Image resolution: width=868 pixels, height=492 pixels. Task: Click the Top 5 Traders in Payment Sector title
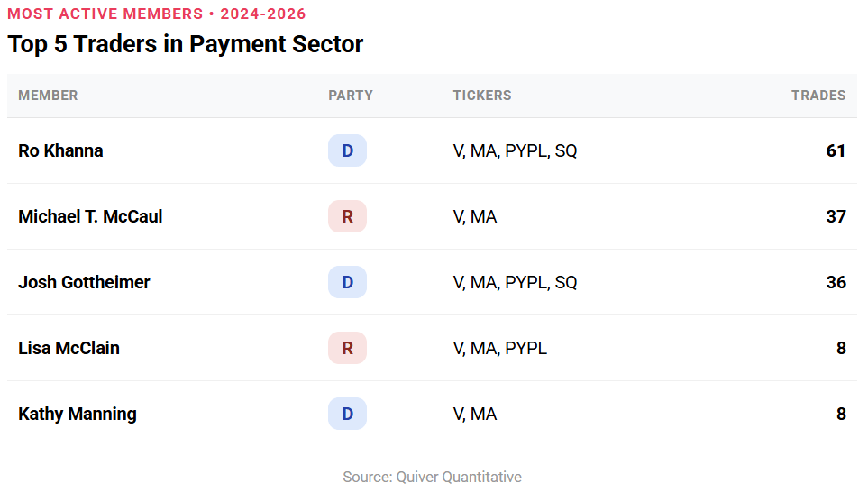click(186, 44)
